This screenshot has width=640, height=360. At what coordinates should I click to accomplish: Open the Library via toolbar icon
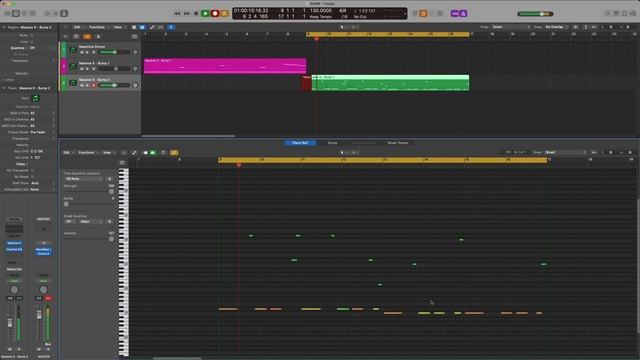[x=7, y=13]
